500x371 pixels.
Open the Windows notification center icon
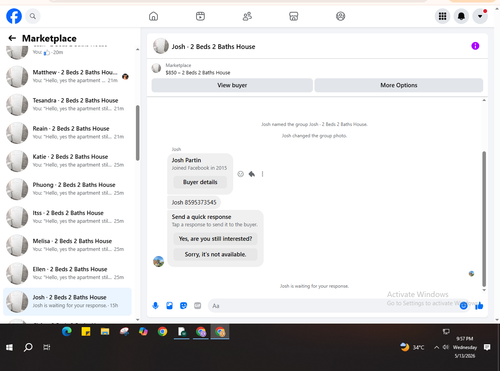(x=487, y=347)
